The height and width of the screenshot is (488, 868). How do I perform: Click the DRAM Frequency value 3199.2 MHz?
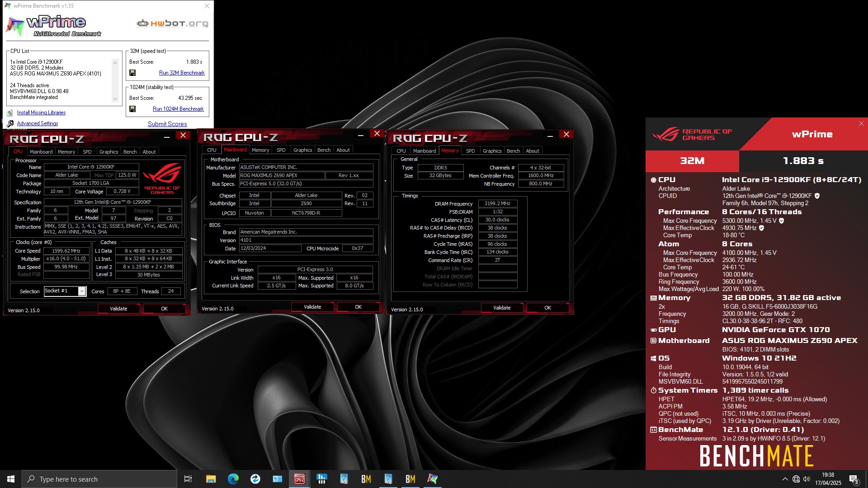[x=497, y=204]
